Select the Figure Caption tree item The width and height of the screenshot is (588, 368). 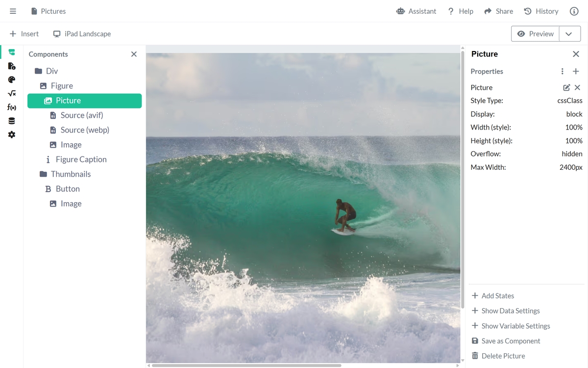tap(80, 159)
